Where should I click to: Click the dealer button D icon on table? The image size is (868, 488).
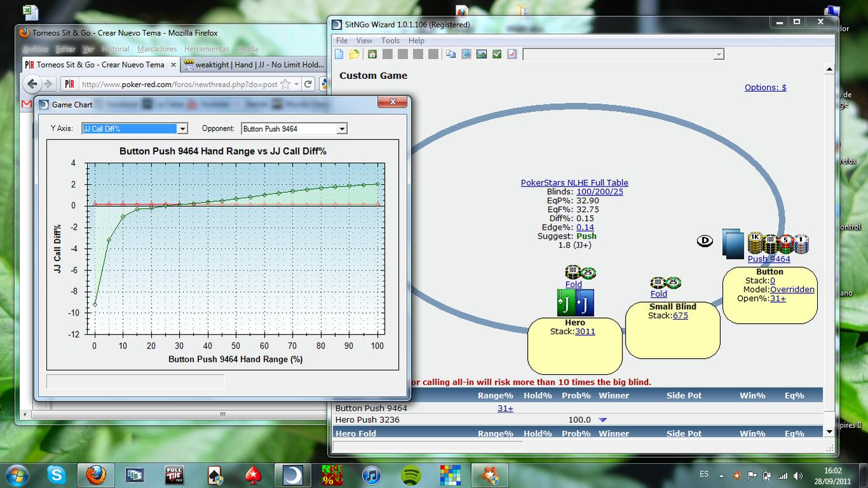pyautogui.click(x=705, y=241)
